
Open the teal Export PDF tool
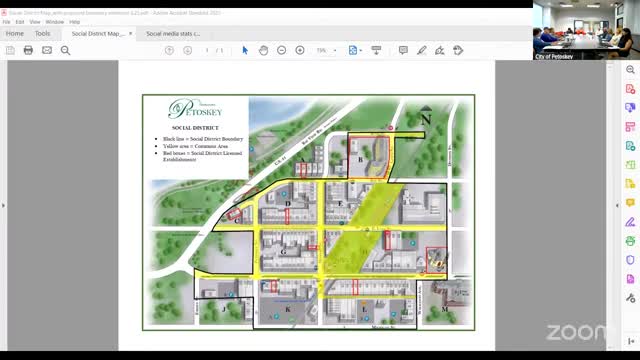630,146
